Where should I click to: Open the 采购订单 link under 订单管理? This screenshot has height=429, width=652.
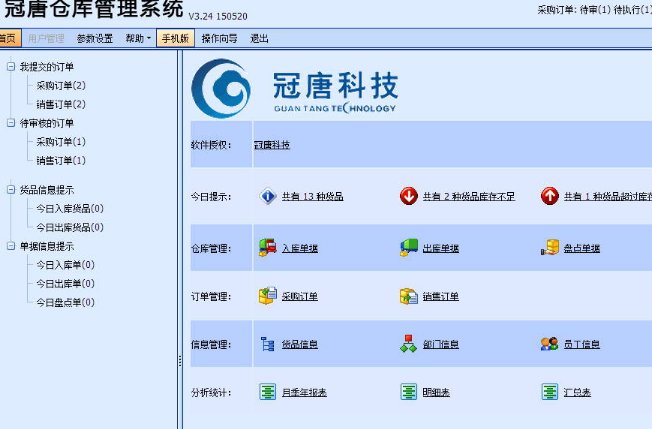click(x=300, y=296)
